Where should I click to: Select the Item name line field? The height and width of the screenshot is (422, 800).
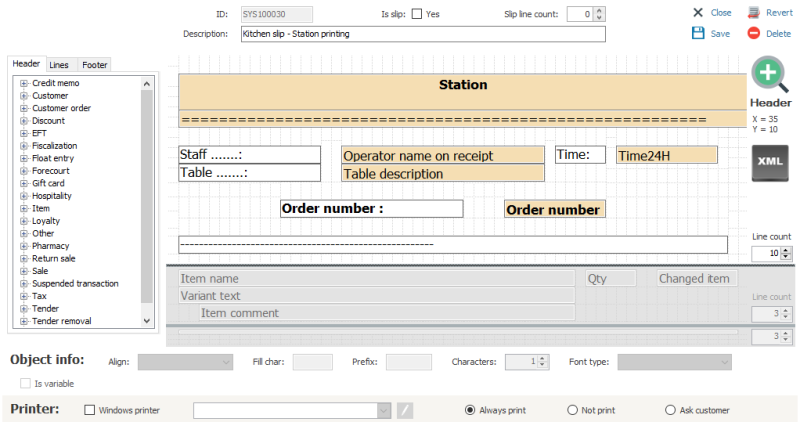pyautogui.click(x=377, y=278)
